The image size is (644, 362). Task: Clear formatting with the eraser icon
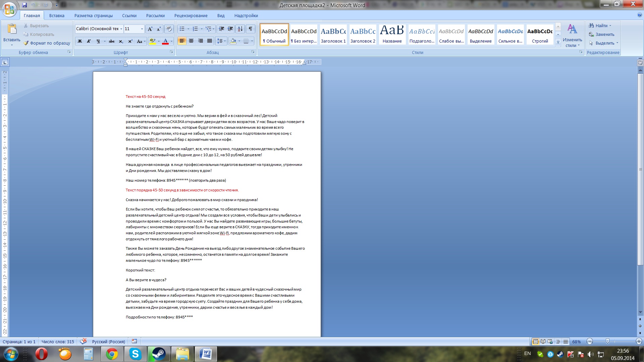pos(169,29)
